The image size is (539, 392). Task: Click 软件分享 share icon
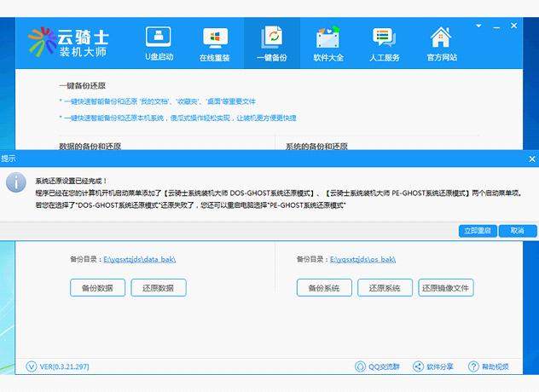point(434,366)
